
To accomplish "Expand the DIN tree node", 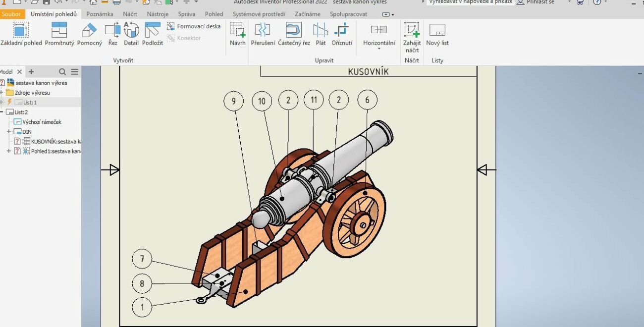I will 9,132.
